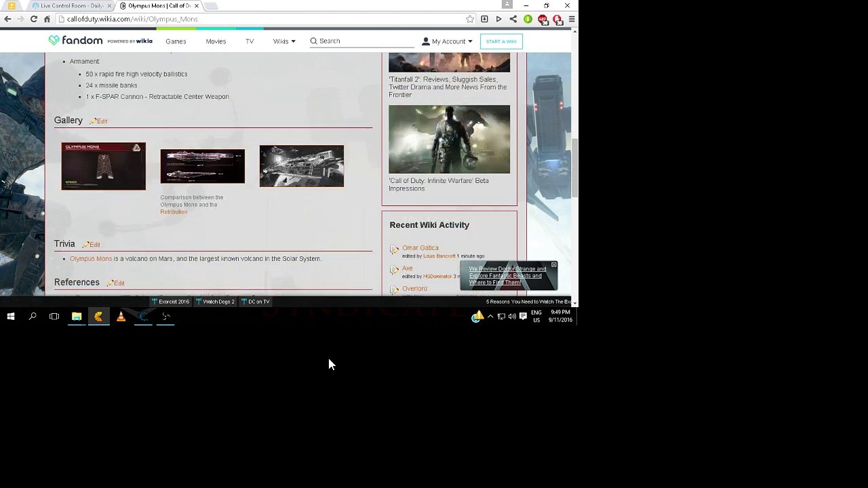
Task: Click the Fandom heart logo
Action: [54, 41]
